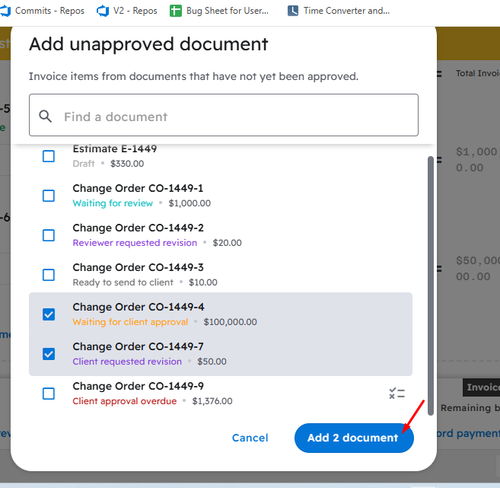Click the select-all checklist icon

click(397, 394)
